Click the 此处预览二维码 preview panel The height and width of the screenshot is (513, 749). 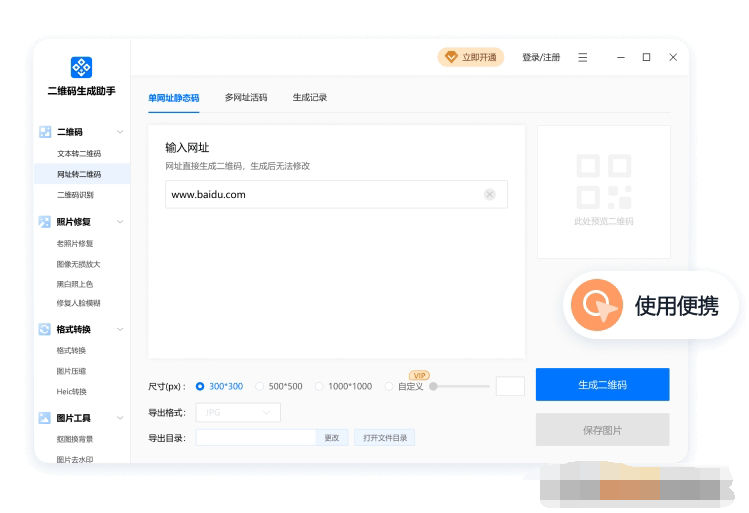(x=604, y=192)
